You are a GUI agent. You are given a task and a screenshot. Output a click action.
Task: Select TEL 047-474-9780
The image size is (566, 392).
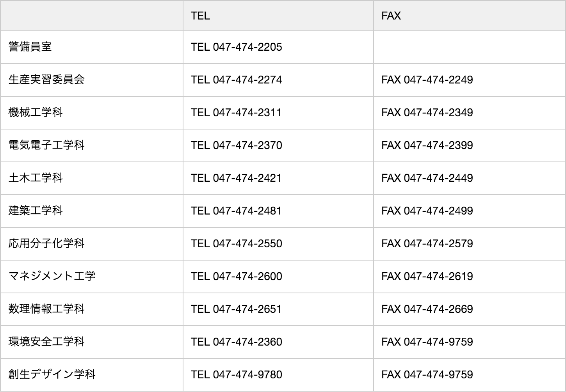point(236,375)
